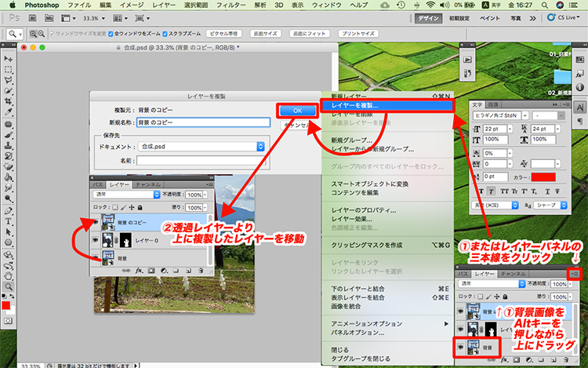This screenshot has height=368, width=588.
Task: Click the red カラー swatch in Character panel
Action: (x=543, y=177)
